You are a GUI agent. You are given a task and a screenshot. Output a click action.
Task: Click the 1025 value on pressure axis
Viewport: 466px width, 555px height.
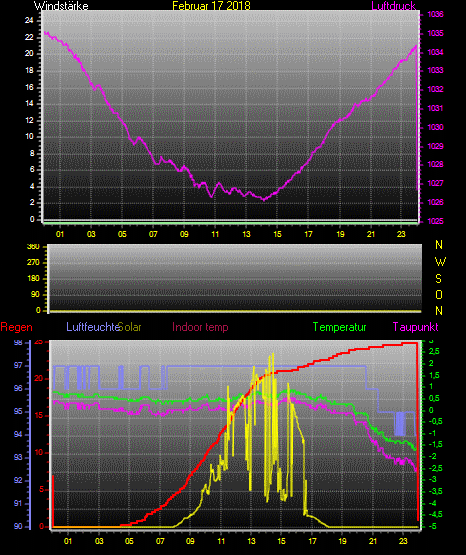coord(435,221)
